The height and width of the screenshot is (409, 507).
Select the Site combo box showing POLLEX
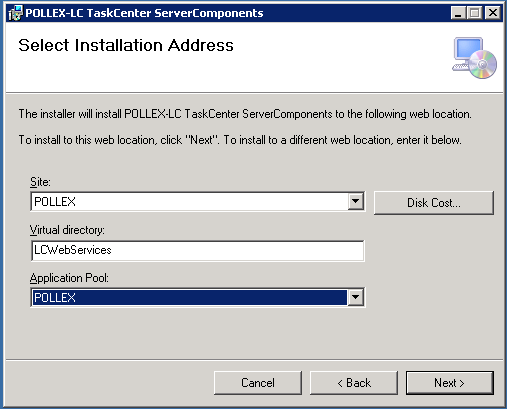click(x=198, y=201)
